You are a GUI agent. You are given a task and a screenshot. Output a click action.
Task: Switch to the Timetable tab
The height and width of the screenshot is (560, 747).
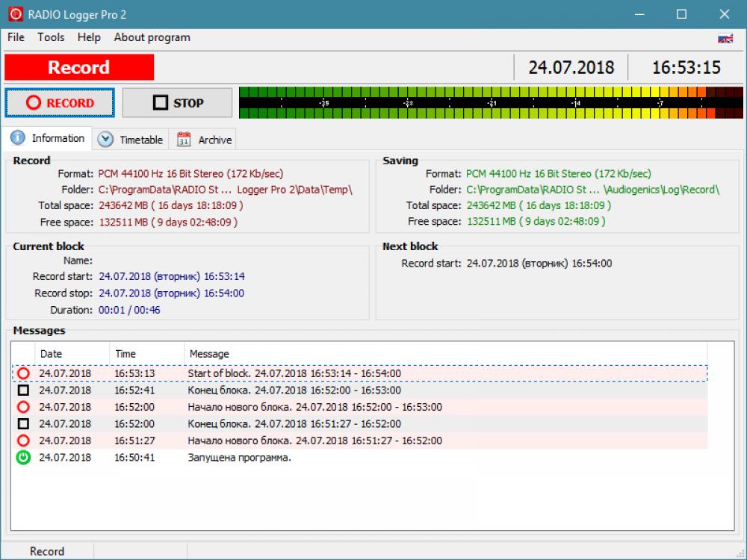click(x=139, y=140)
